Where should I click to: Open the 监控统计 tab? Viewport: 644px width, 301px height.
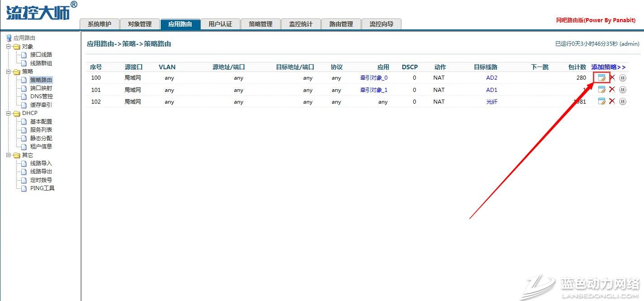click(301, 24)
